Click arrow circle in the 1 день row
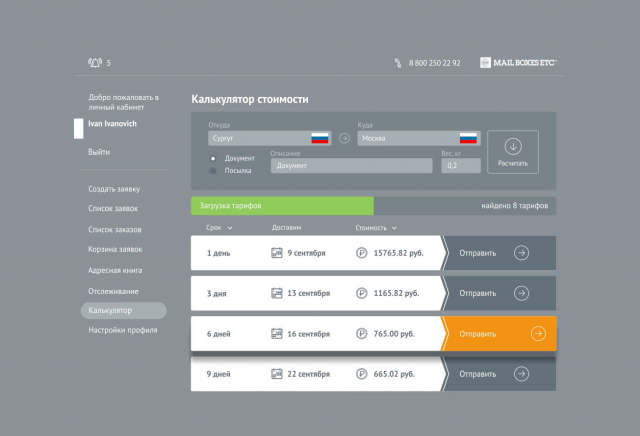 (x=521, y=253)
